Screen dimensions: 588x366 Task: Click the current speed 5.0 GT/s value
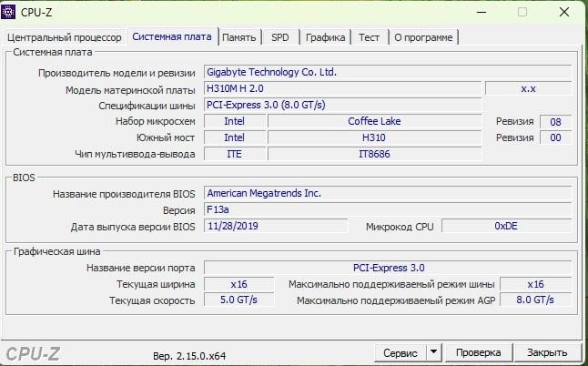(238, 300)
